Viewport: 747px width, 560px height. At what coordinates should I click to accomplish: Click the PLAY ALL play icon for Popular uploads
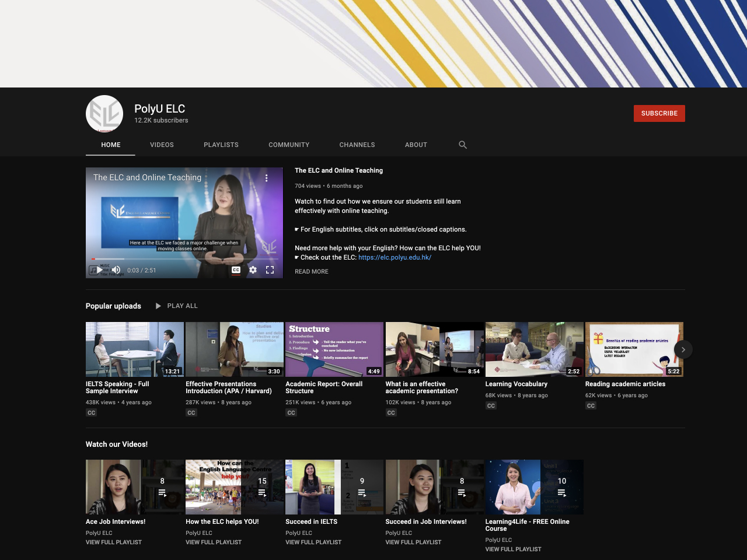[x=158, y=306]
